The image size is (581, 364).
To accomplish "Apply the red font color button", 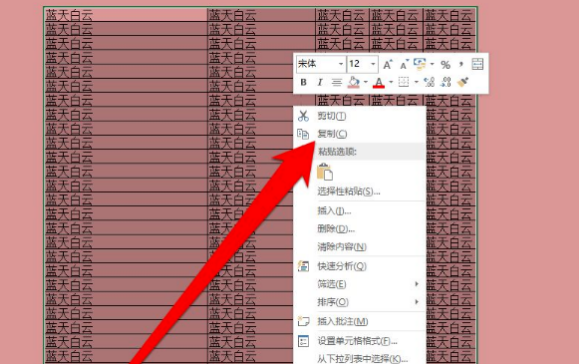I will click(x=379, y=82).
